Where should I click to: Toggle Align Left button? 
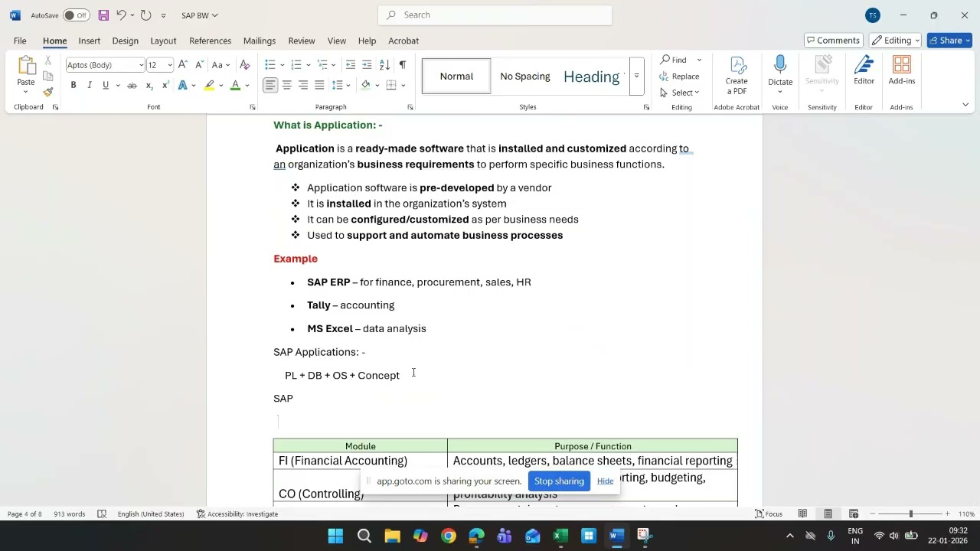coord(270,85)
